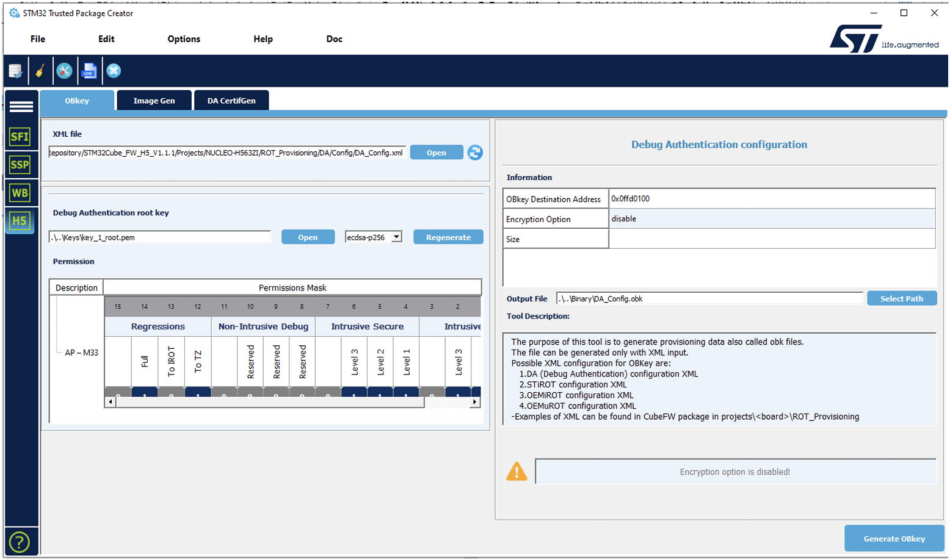Click the Select Path button
The height and width of the screenshot is (560, 950).
coord(902,298)
